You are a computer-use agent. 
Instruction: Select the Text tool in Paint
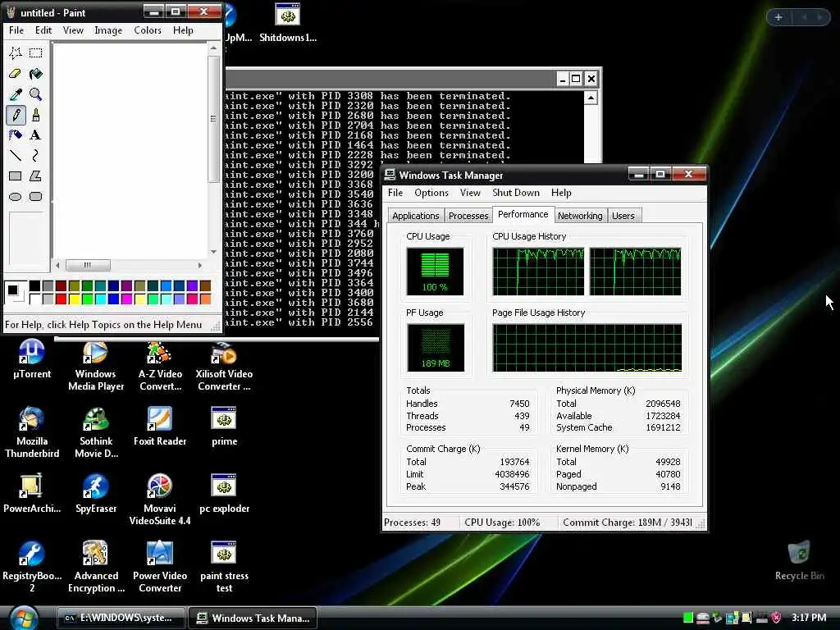tap(36, 135)
